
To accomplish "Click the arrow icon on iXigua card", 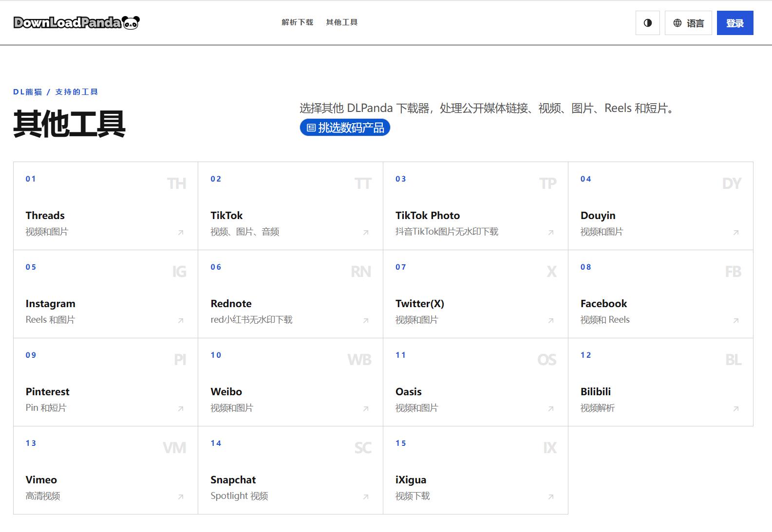I will [551, 497].
